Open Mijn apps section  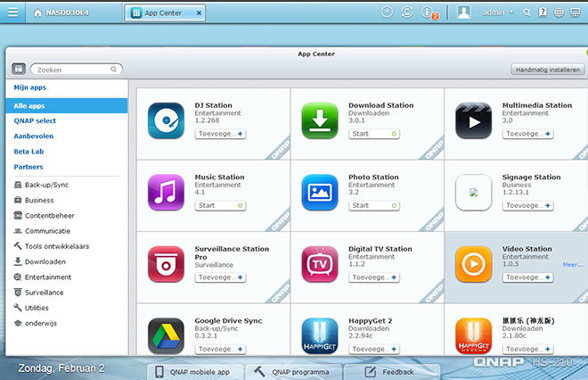coord(30,87)
